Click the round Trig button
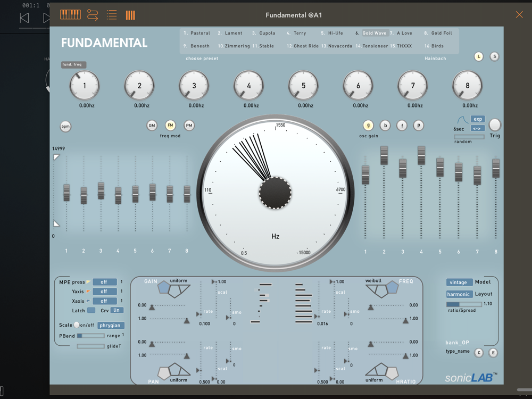 (495, 125)
